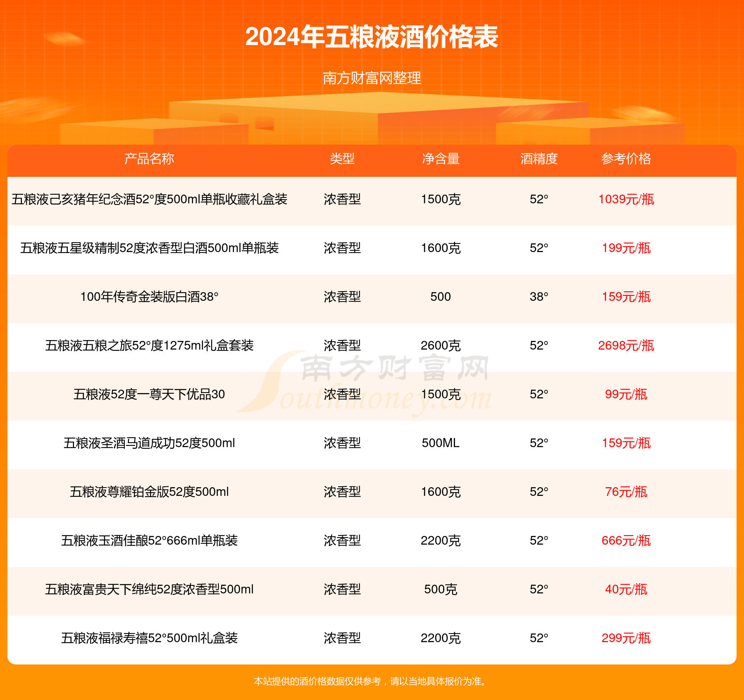
Task: Select the 五粮液福禄寿禧52°500ml礼盒装 name
Action: tap(149, 638)
